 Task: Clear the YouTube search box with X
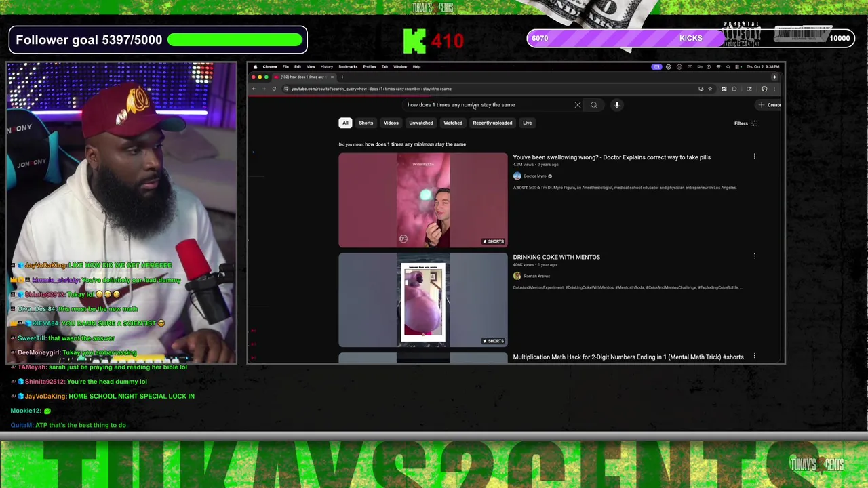578,105
